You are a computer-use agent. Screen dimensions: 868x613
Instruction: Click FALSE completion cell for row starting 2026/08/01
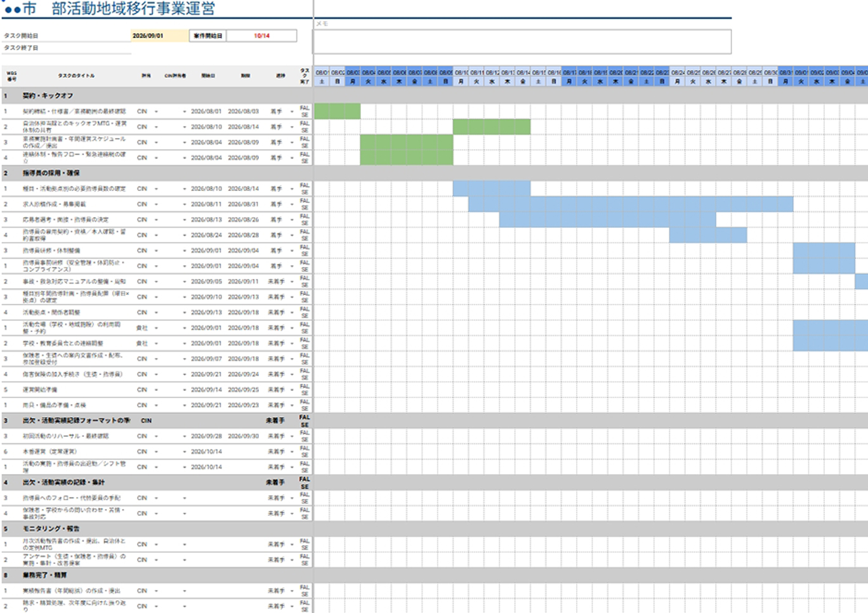(305, 111)
